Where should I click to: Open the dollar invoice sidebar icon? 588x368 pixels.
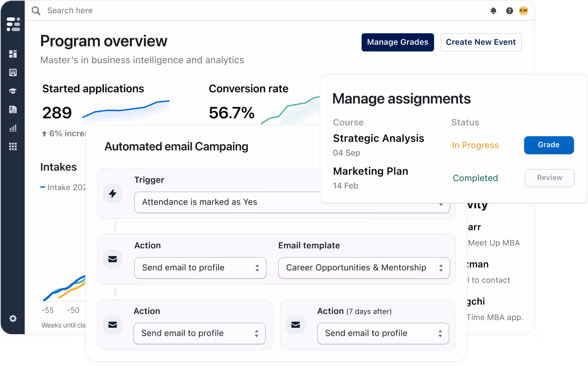click(13, 109)
